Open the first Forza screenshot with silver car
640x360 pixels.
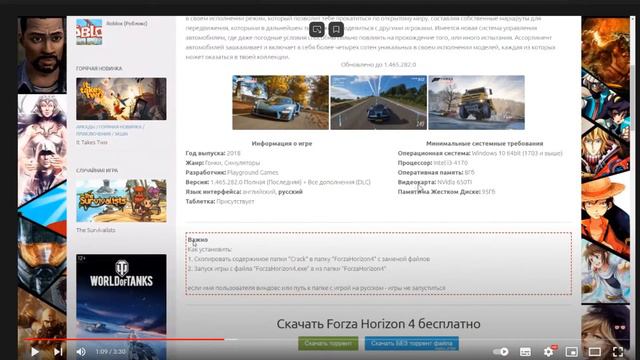(x=280, y=102)
